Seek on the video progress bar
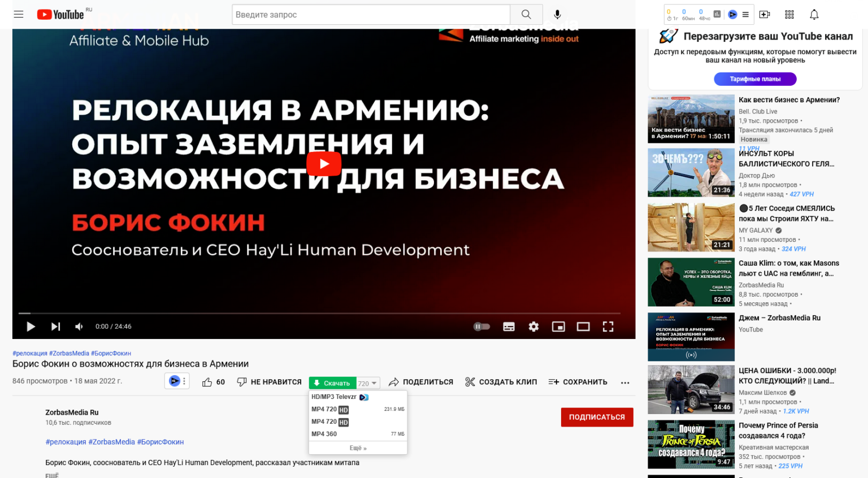 pos(319,313)
